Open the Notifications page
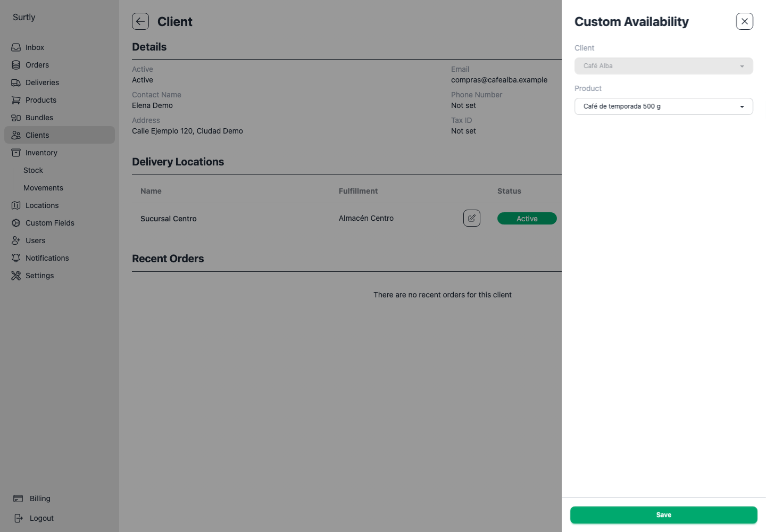This screenshot has height=532, width=766. click(x=60, y=258)
